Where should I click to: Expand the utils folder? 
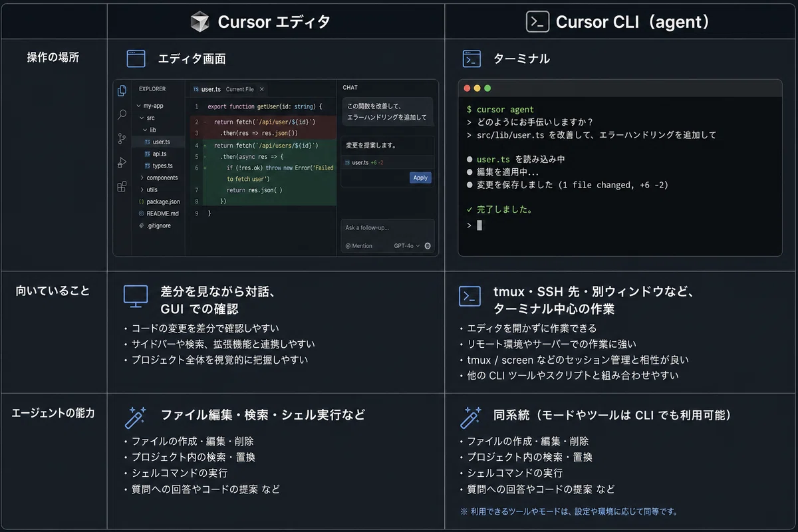pos(141,190)
